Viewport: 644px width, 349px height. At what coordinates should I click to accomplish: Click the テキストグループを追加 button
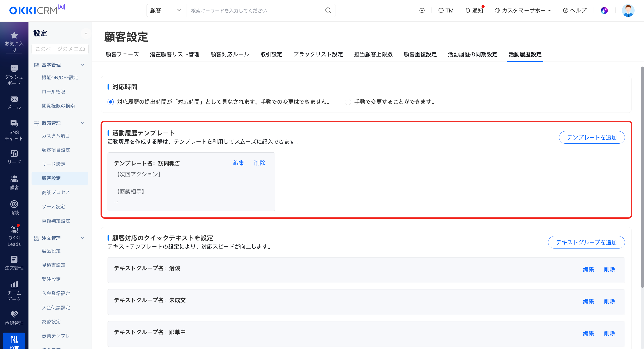[586, 242]
